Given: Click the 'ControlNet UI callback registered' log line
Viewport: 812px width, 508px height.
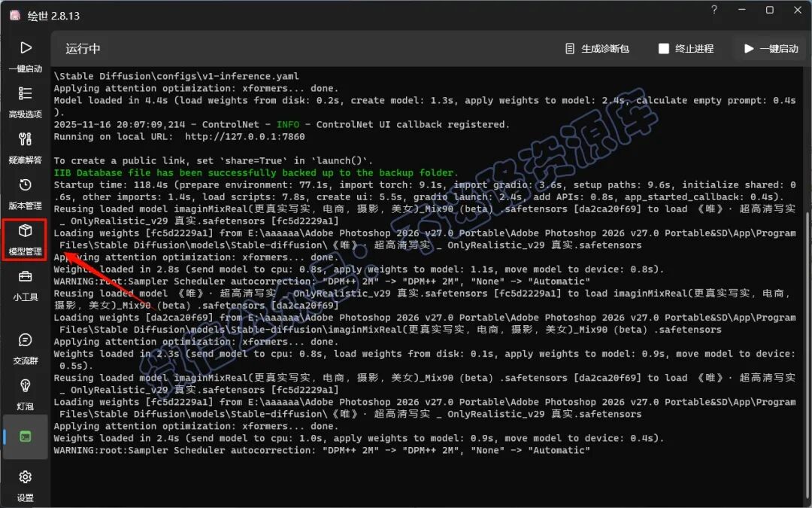Looking at the screenshot, I should [x=282, y=124].
